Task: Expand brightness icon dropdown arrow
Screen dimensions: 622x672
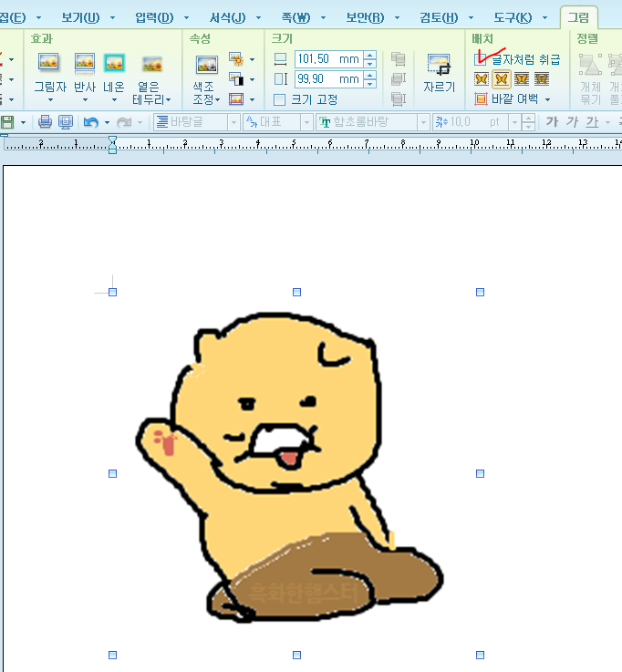Action: pyautogui.click(x=252, y=59)
